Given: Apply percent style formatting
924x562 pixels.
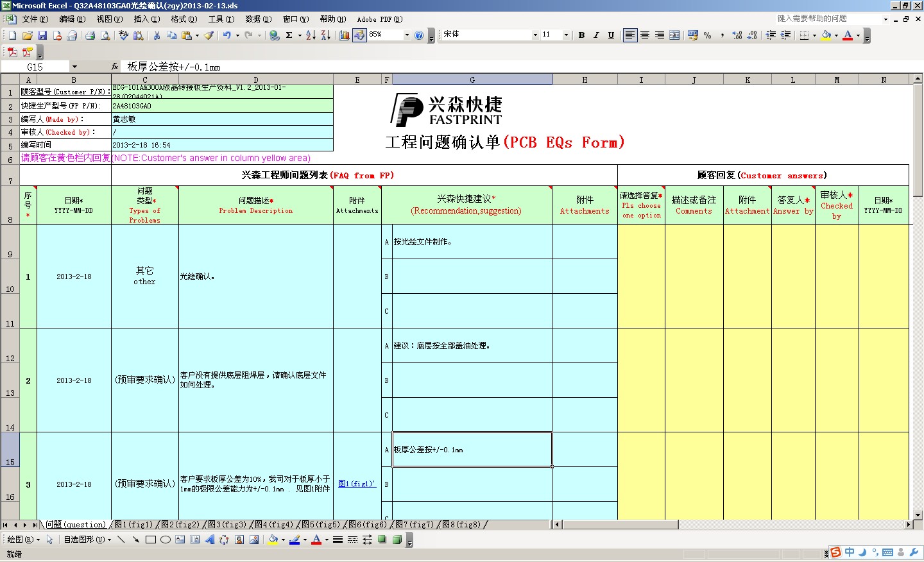Looking at the screenshot, I should click(x=708, y=35).
